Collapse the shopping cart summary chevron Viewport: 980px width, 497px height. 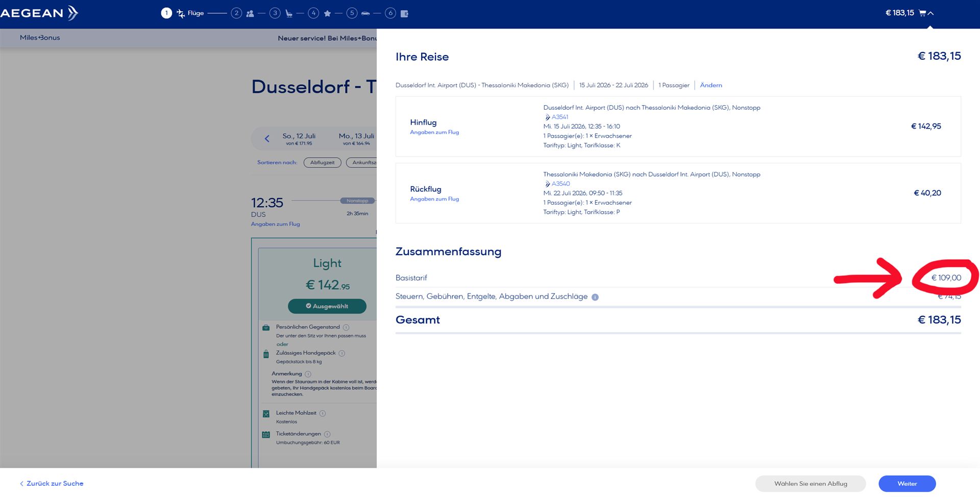tap(930, 13)
